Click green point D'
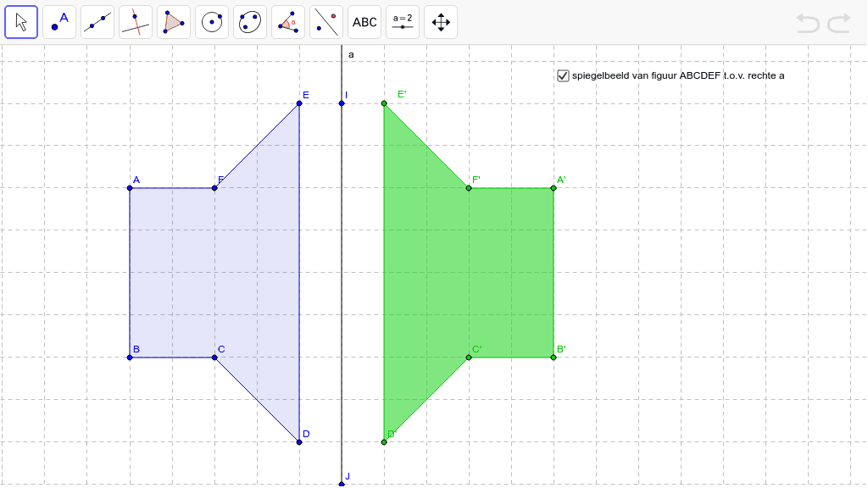 (x=384, y=442)
